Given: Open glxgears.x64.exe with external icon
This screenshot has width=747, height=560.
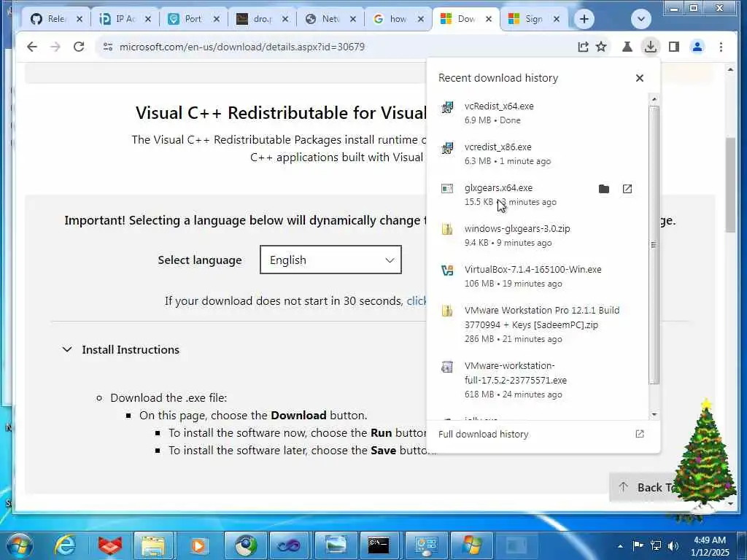Looking at the screenshot, I should pyautogui.click(x=627, y=189).
